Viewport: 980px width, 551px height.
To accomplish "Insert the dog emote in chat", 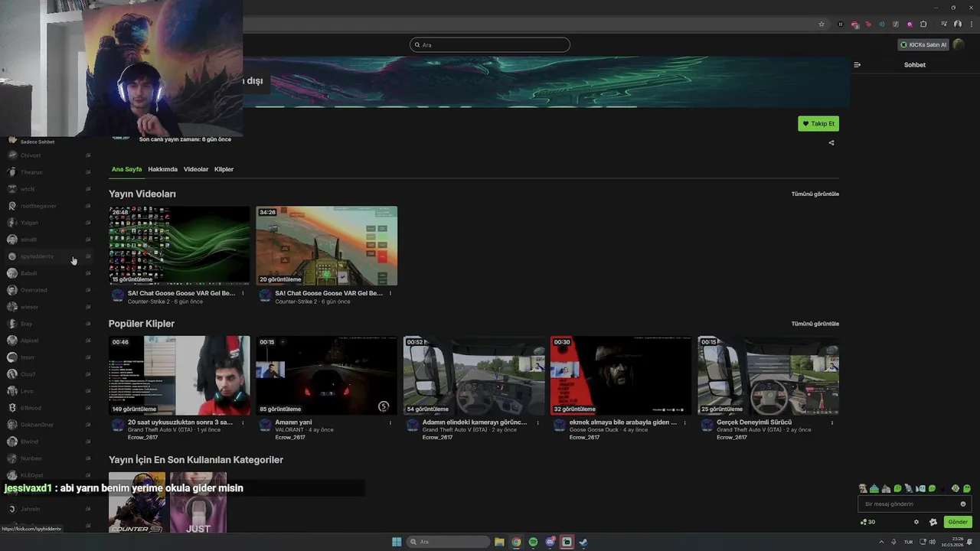I will pyautogui.click(x=863, y=488).
